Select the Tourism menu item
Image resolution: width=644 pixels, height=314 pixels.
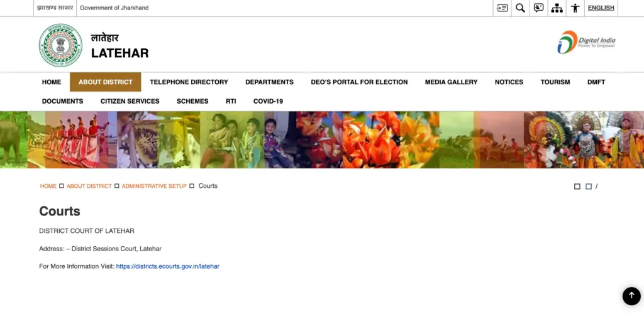(555, 82)
